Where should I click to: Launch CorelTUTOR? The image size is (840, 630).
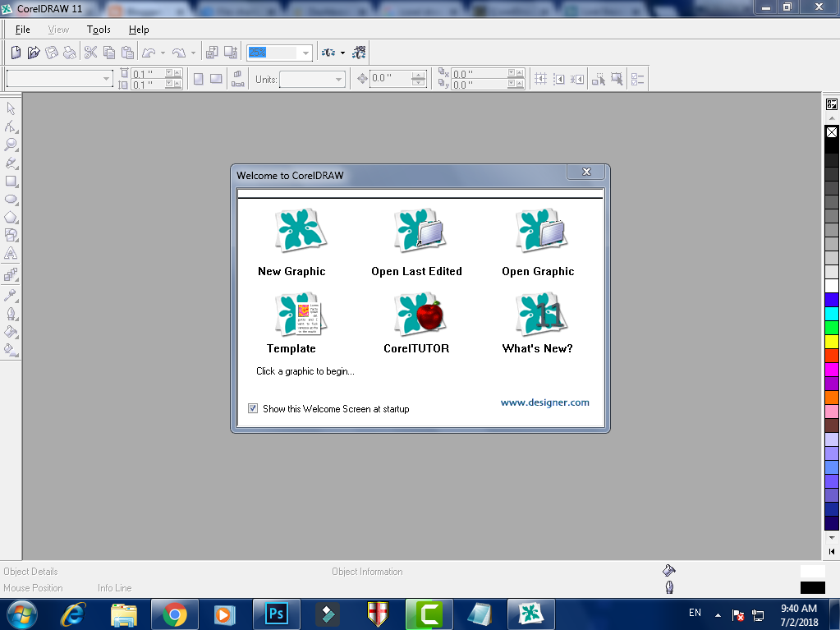tap(417, 323)
